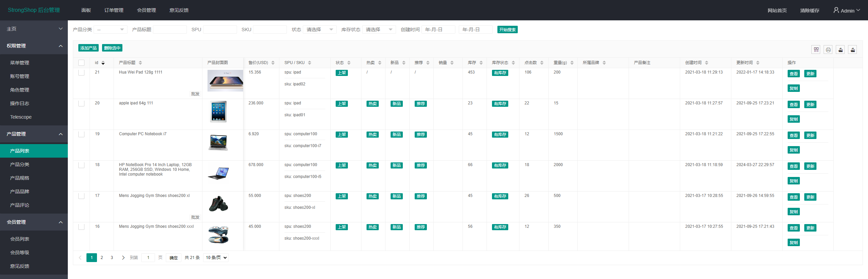Collapse the 产品管理 sidebar section
The width and height of the screenshot is (868, 279).
point(34,134)
